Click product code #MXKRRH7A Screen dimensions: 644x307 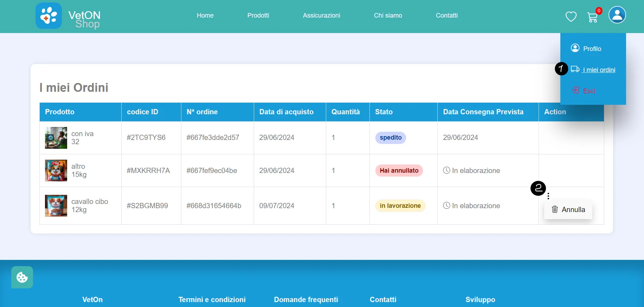(x=148, y=171)
